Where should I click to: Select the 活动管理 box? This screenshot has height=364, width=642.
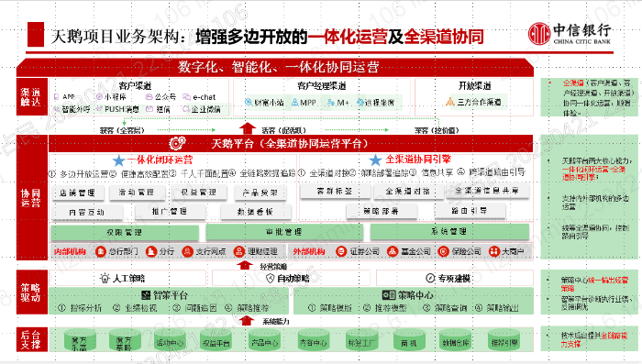point(137,192)
